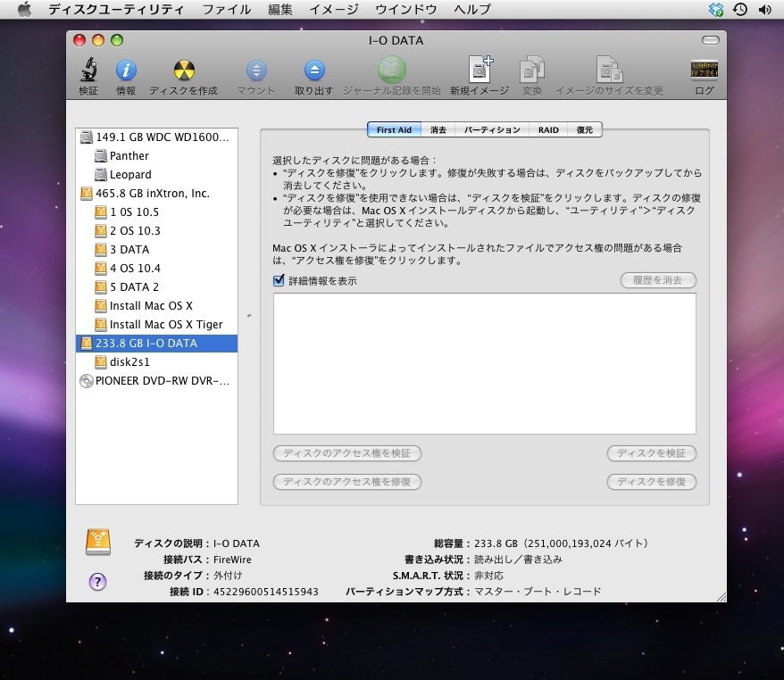Click the 情報 (Info) toolbar icon
784x680 pixels.
coord(126,72)
